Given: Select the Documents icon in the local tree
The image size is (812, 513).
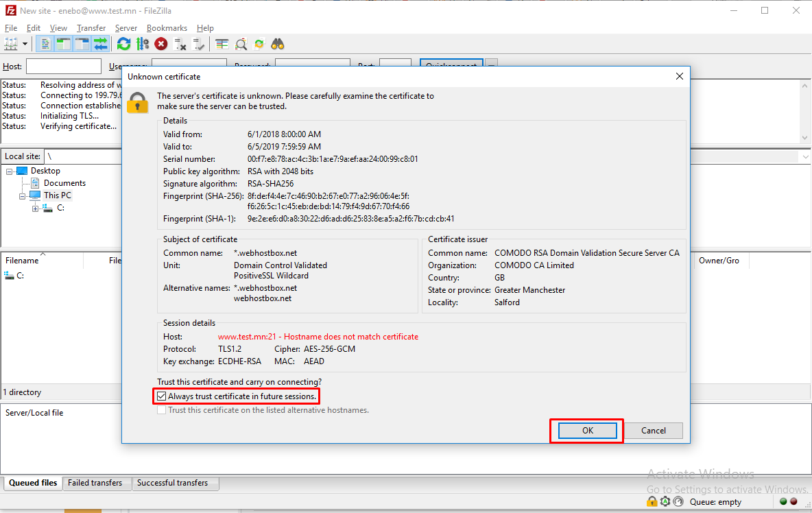Looking at the screenshot, I should 35,182.
